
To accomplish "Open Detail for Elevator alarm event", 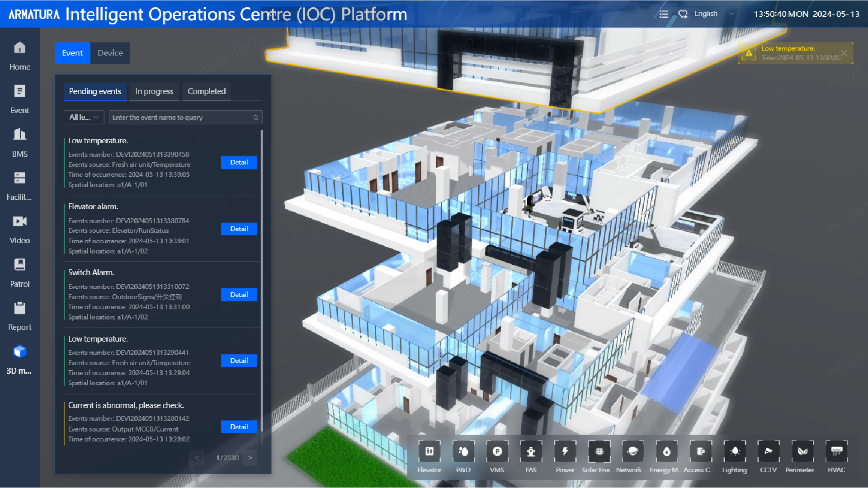I will pyautogui.click(x=239, y=229).
